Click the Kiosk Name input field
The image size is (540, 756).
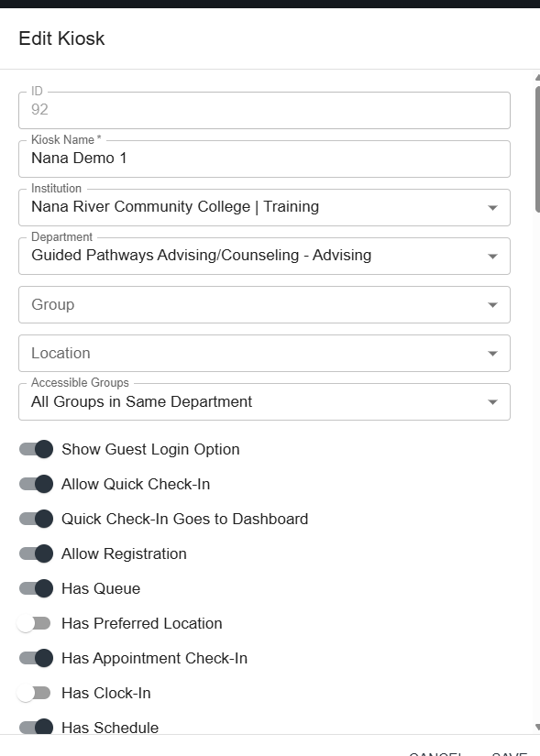tap(264, 159)
